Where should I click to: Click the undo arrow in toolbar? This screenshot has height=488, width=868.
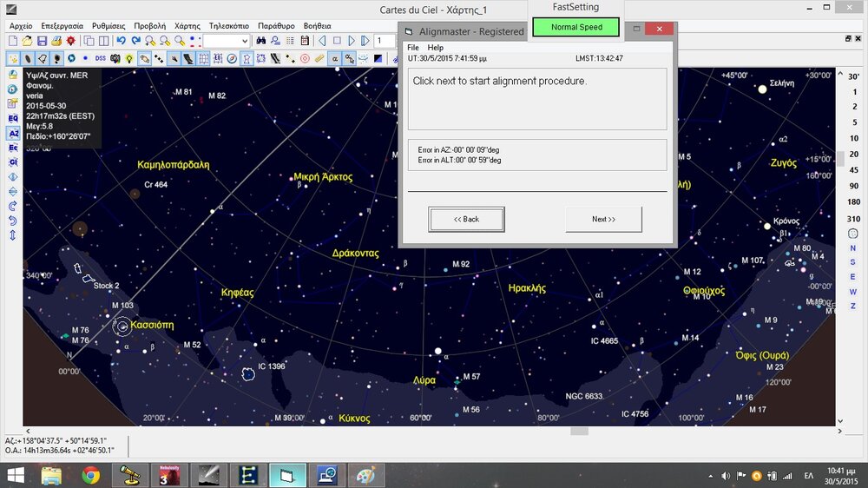122,41
